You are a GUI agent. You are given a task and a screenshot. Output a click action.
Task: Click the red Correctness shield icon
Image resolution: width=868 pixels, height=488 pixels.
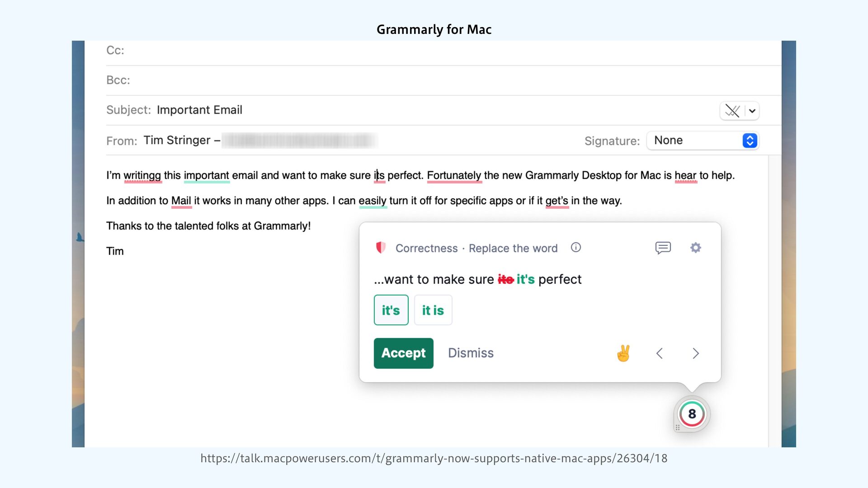click(381, 248)
